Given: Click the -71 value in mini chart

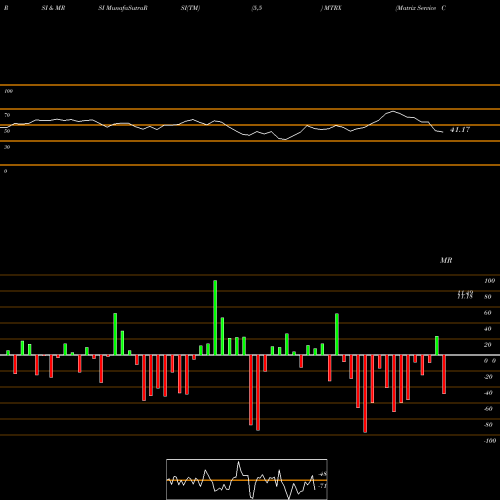Looking at the screenshot, I should (x=323, y=486).
